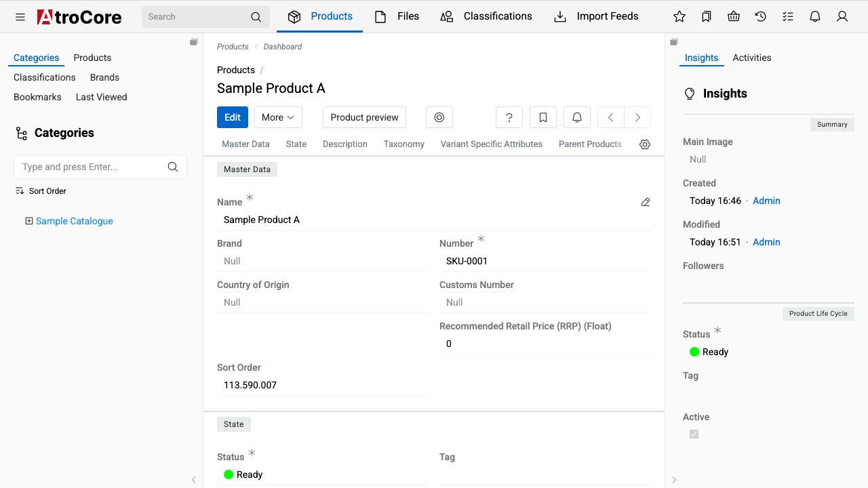
Task: Open the Products menu in top navigation
Action: coord(319,16)
